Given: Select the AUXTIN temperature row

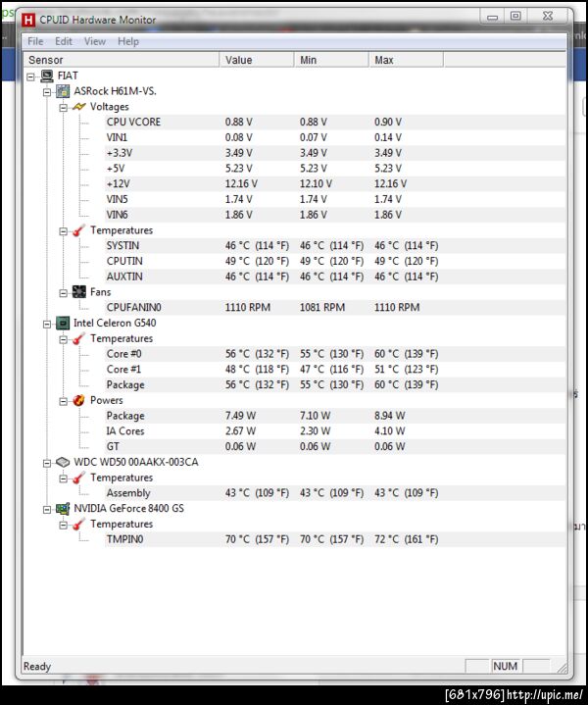Looking at the screenshot, I should tap(335, 277).
